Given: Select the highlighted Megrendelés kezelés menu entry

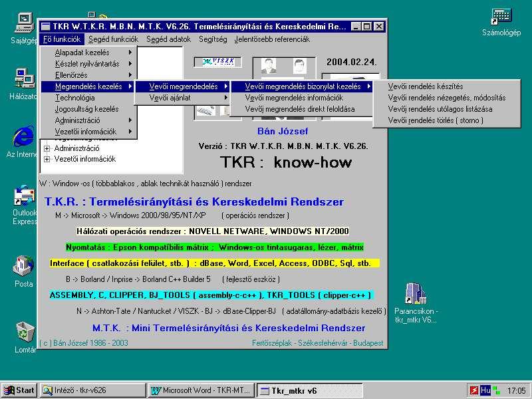Looking at the screenshot, I should (88, 86).
